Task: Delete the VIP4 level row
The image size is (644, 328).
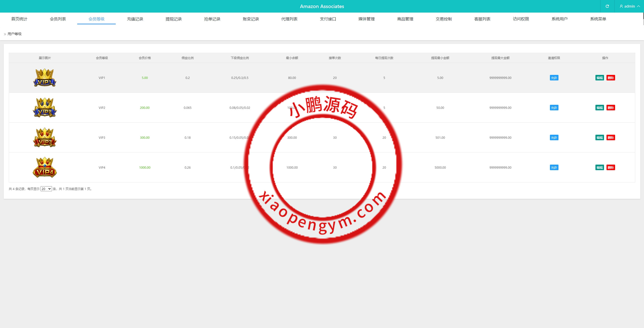Action: pyautogui.click(x=611, y=168)
